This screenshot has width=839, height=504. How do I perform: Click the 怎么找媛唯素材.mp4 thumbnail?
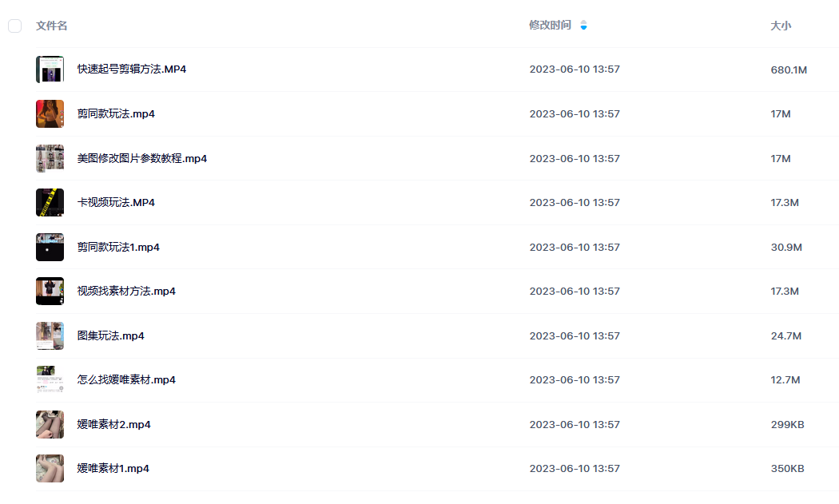(50, 380)
